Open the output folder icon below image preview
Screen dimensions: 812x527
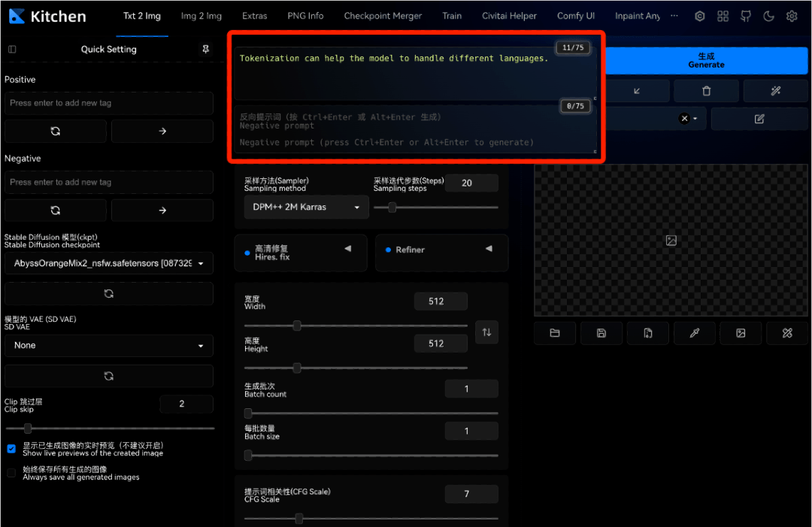click(555, 333)
